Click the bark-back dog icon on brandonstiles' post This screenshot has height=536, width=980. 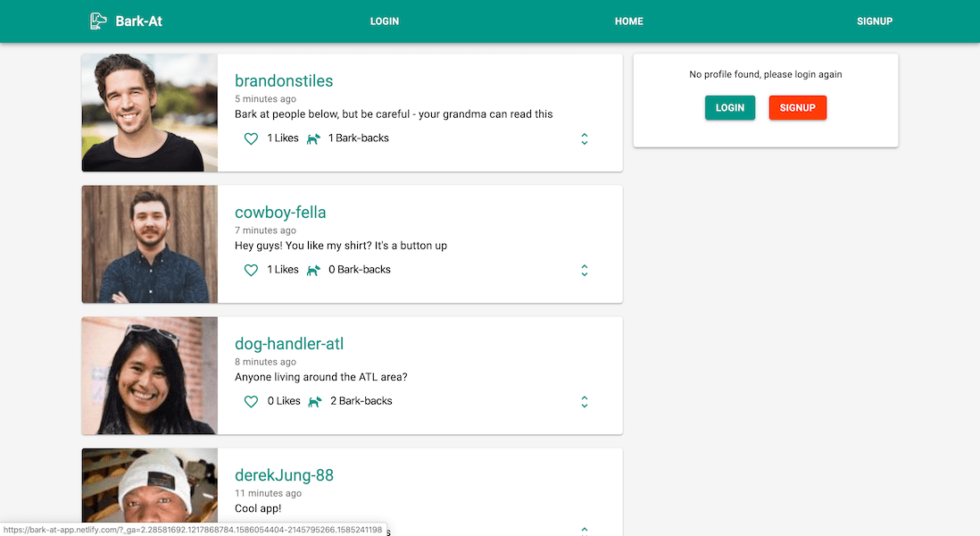tap(312, 138)
